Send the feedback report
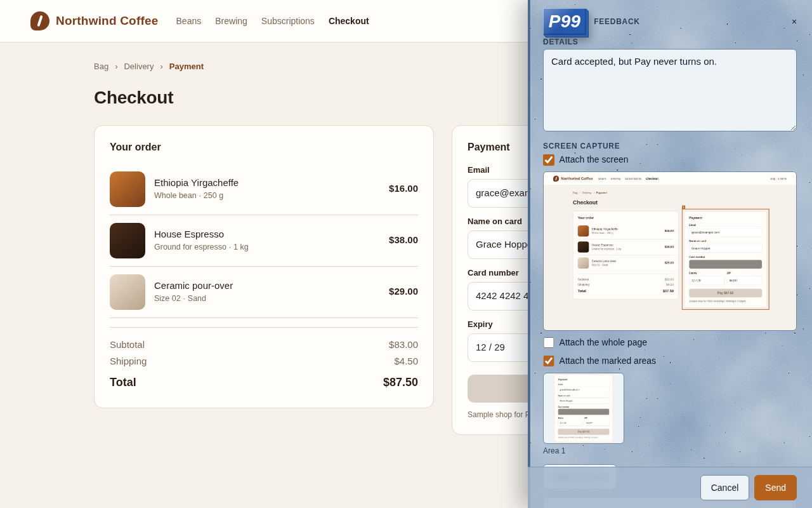 [x=775, y=488]
